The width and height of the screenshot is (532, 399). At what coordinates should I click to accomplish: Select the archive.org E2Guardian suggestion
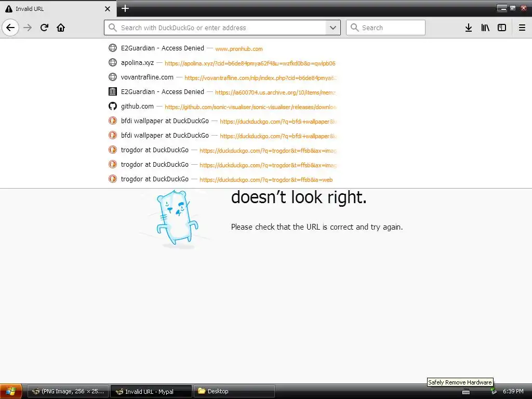coord(222,92)
